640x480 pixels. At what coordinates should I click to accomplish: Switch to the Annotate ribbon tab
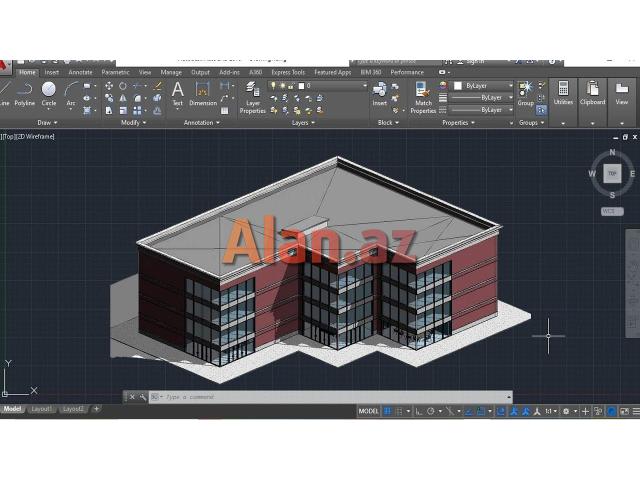coord(80,72)
